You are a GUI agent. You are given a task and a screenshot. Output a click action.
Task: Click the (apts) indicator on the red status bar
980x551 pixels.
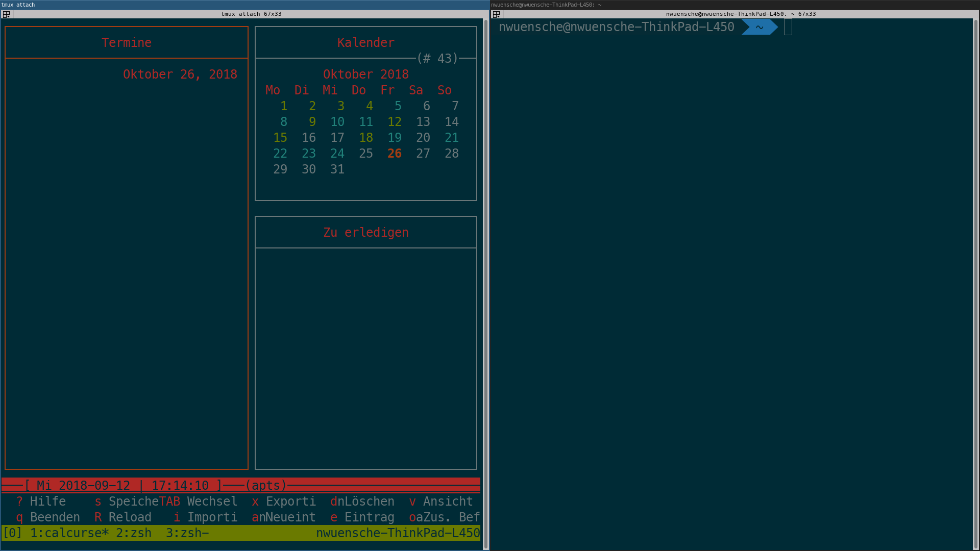tap(265, 485)
